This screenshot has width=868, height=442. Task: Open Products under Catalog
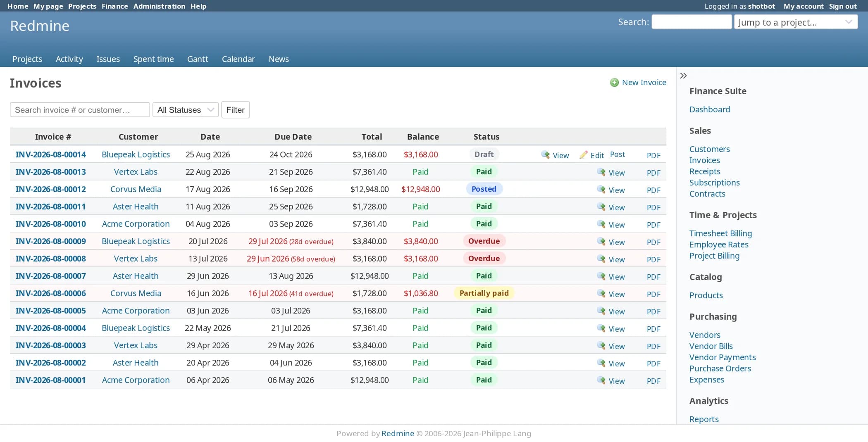(706, 295)
